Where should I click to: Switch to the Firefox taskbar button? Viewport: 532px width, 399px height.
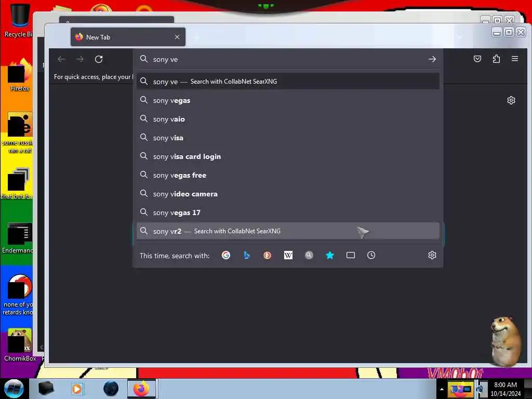click(141, 389)
